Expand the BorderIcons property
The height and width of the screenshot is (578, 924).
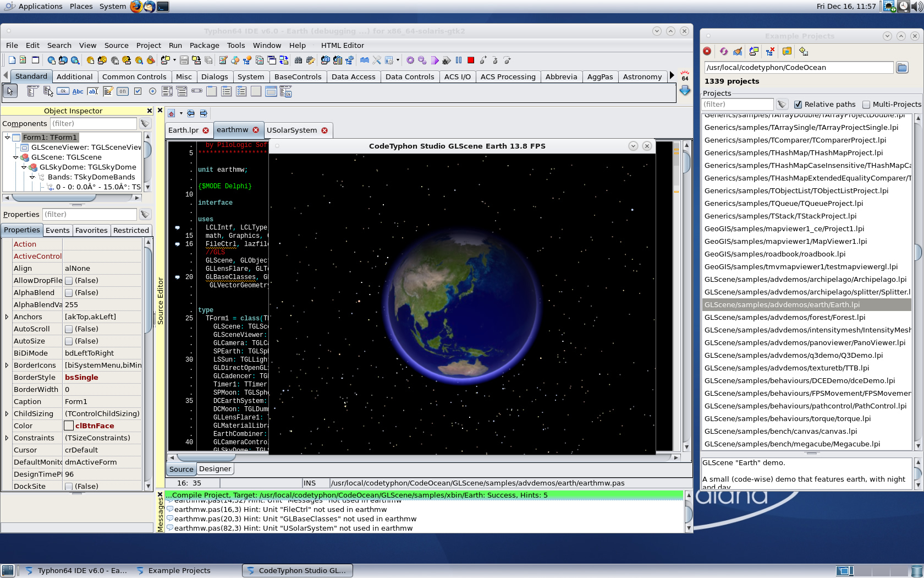coord(7,366)
